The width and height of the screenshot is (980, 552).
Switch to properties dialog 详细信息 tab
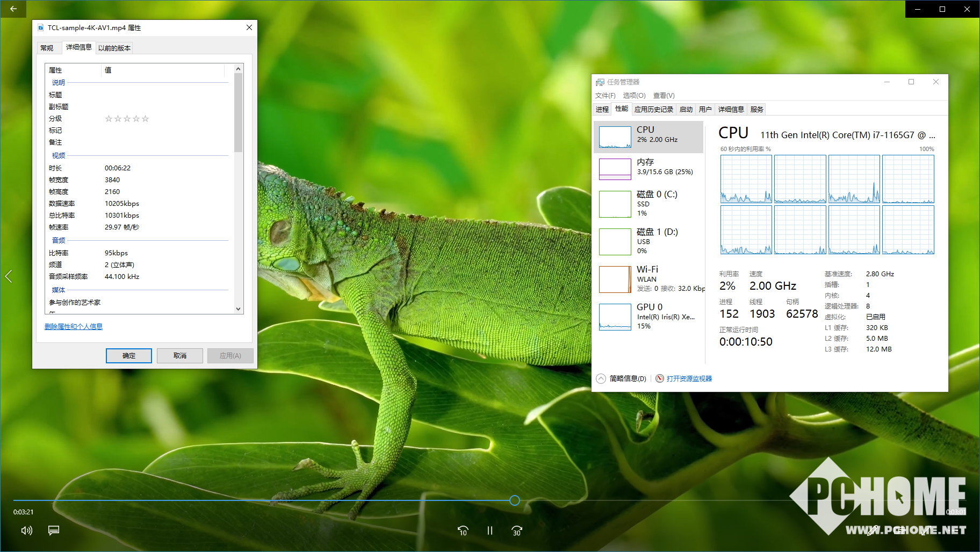(79, 47)
